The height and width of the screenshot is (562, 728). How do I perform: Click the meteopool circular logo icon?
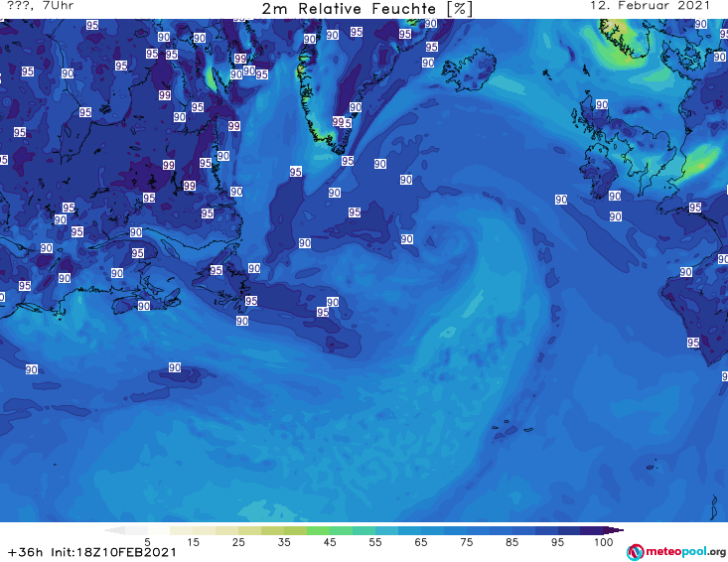[x=635, y=552]
